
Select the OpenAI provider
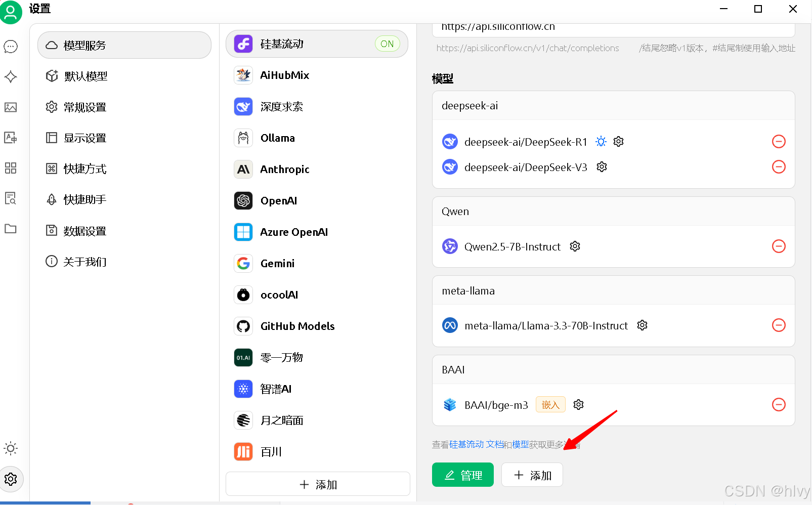pos(317,201)
